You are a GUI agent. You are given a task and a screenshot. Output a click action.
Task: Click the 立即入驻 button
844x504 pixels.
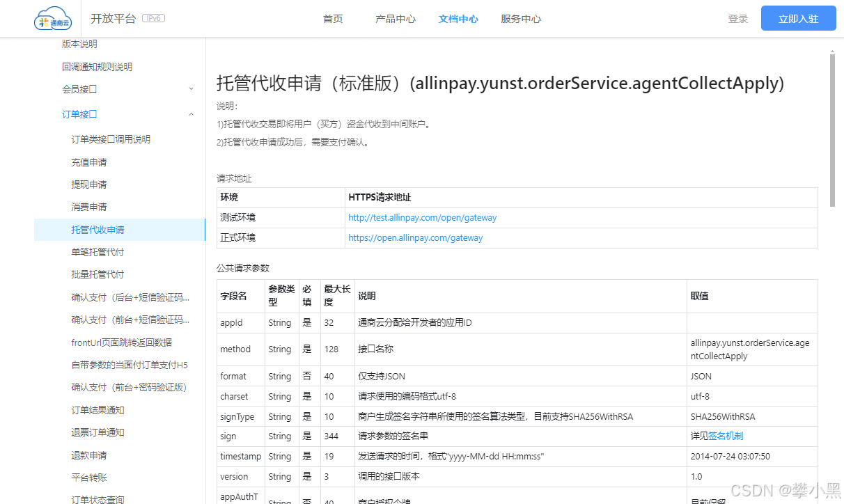[x=799, y=19]
